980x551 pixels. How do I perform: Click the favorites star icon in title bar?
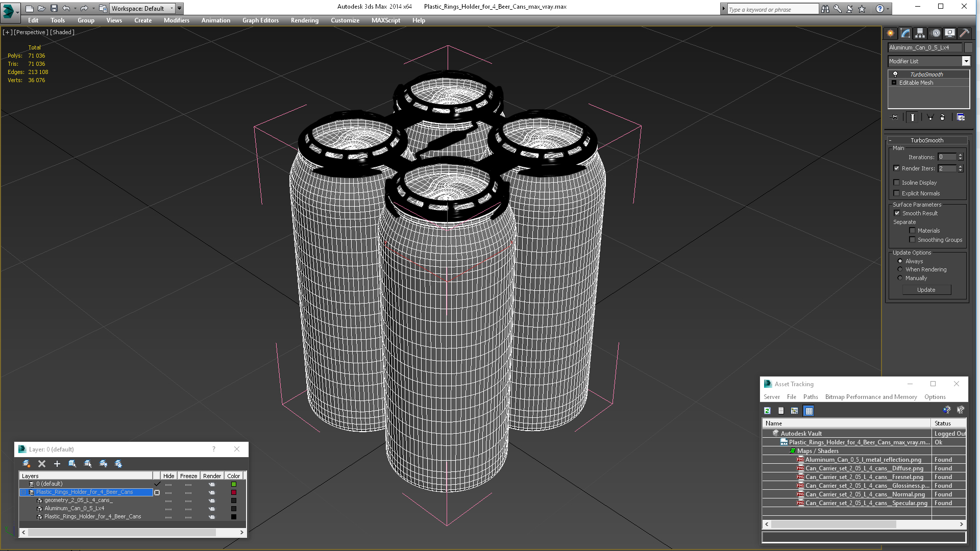tap(862, 9)
